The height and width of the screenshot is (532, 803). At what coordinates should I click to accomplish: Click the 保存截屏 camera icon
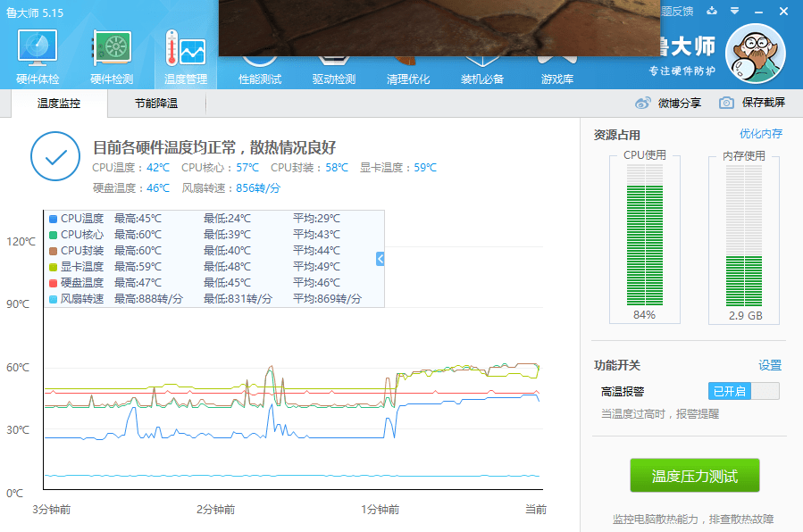[727, 104]
